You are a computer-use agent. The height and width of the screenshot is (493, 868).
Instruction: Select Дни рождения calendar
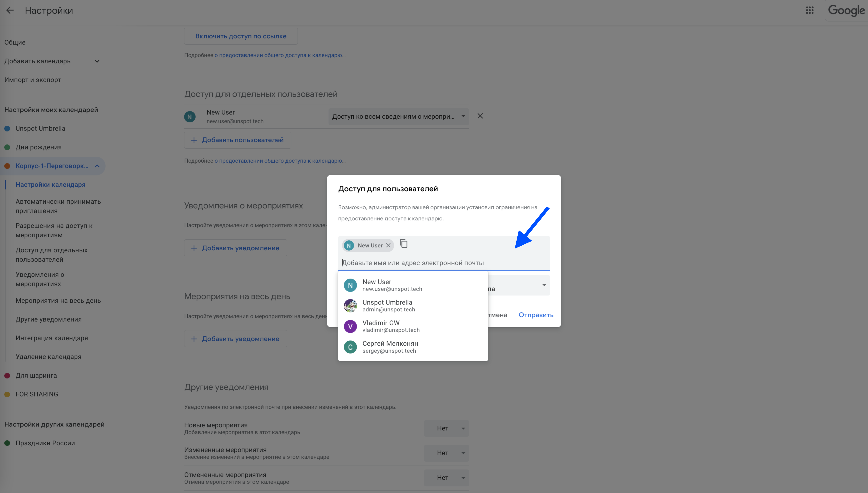pos(39,147)
